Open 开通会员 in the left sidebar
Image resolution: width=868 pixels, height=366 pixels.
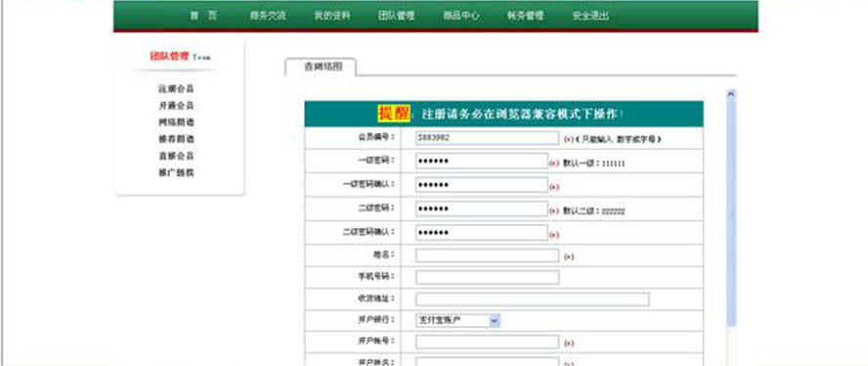(176, 106)
